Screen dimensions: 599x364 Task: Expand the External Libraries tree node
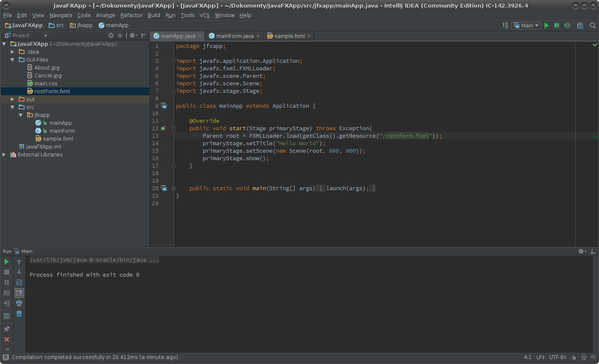coord(4,154)
